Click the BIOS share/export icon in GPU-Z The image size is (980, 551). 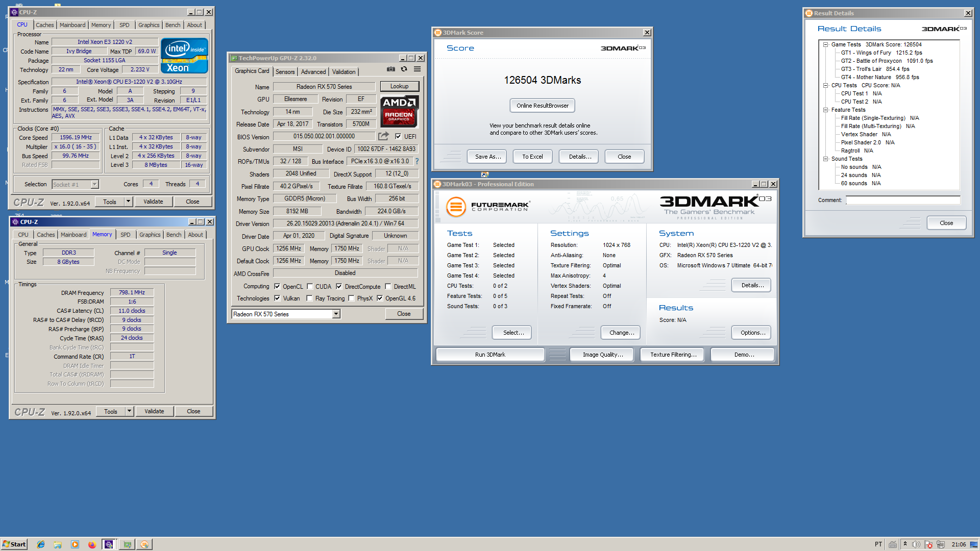(383, 136)
